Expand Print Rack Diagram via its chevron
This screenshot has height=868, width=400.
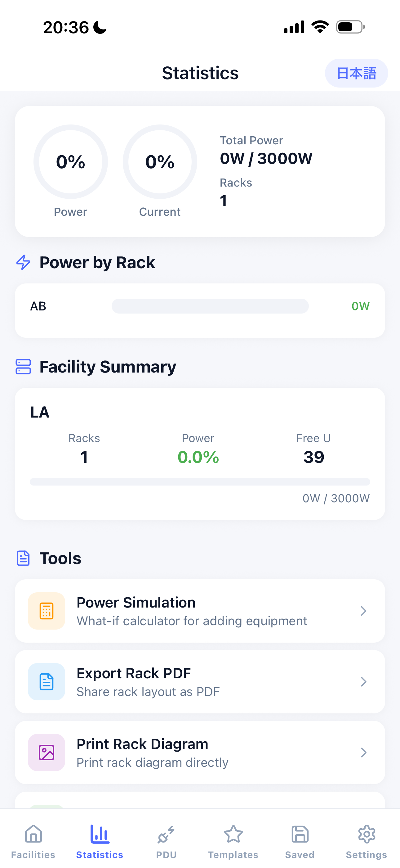[363, 753]
